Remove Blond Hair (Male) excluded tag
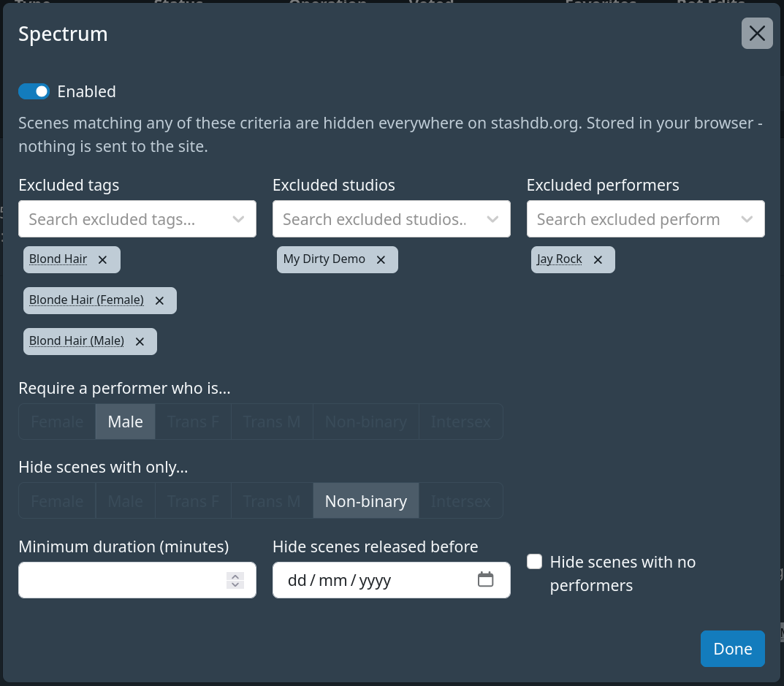 click(x=140, y=342)
